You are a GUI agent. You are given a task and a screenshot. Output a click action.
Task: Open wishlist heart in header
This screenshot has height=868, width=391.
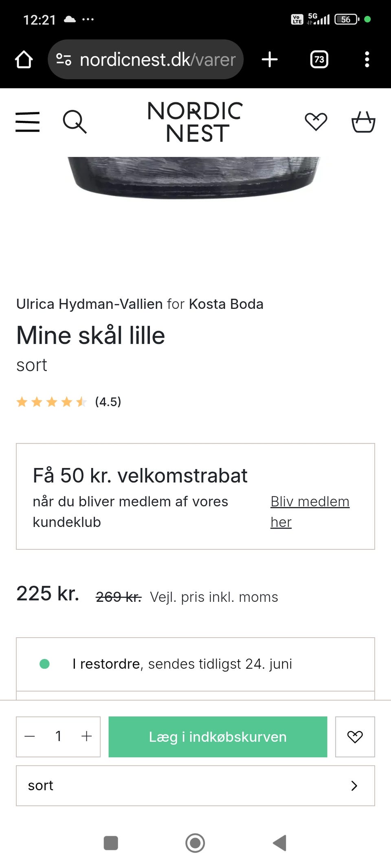(x=316, y=122)
